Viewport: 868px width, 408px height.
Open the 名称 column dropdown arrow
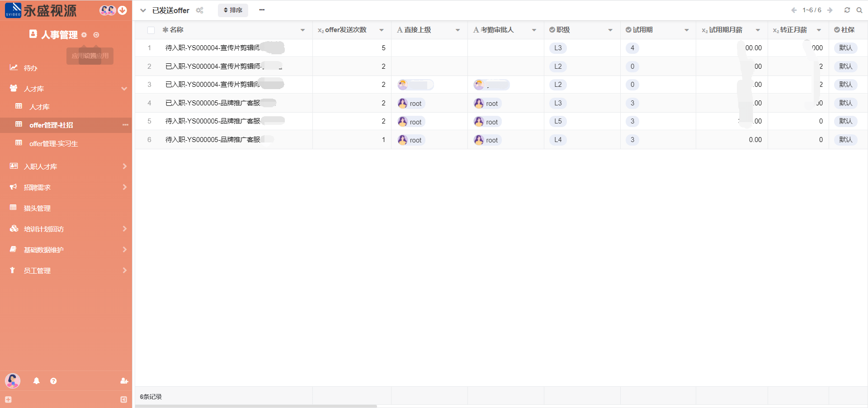[x=302, y=30]
